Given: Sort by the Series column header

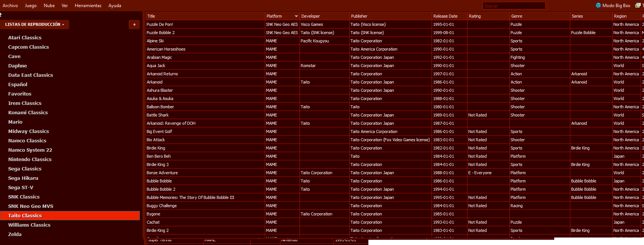Looking at the screenshot, I should (x=591, y=16).
